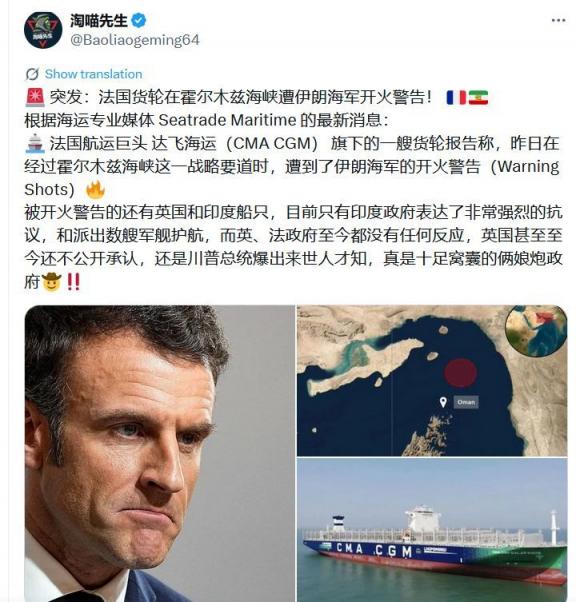Open the three-dot more options menu
Viewport: 576px width, 602px height.
click(558, 20)
